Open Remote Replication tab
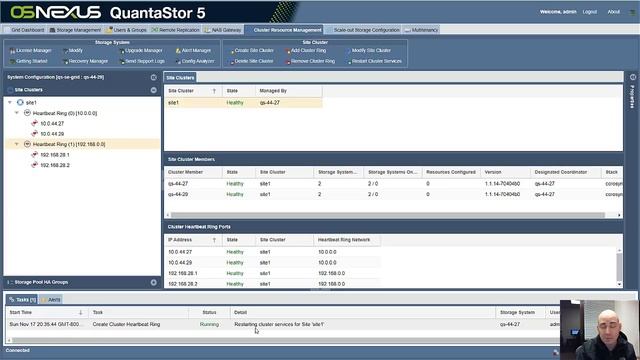 (176, 30)
